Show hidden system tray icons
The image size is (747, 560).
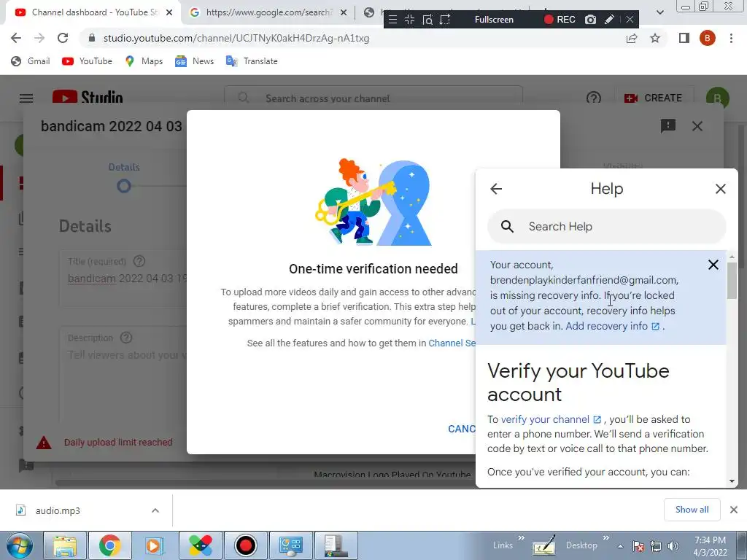(x=620, y=546)
